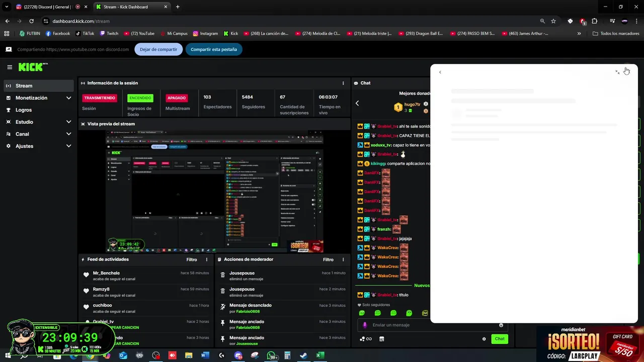Open three-dot menu of Información de la sesión
The height and width of the screenshot is (362, 644).
click(x=343, y=83)
